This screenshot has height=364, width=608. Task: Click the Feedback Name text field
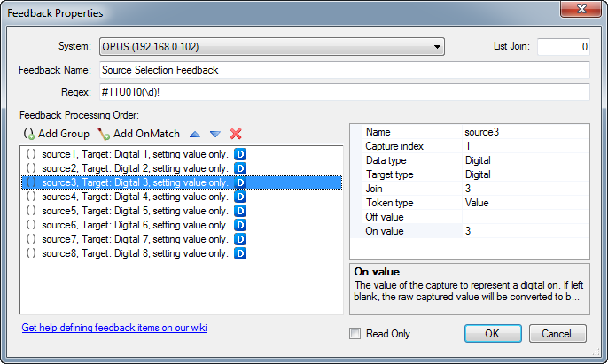[344, 70]
